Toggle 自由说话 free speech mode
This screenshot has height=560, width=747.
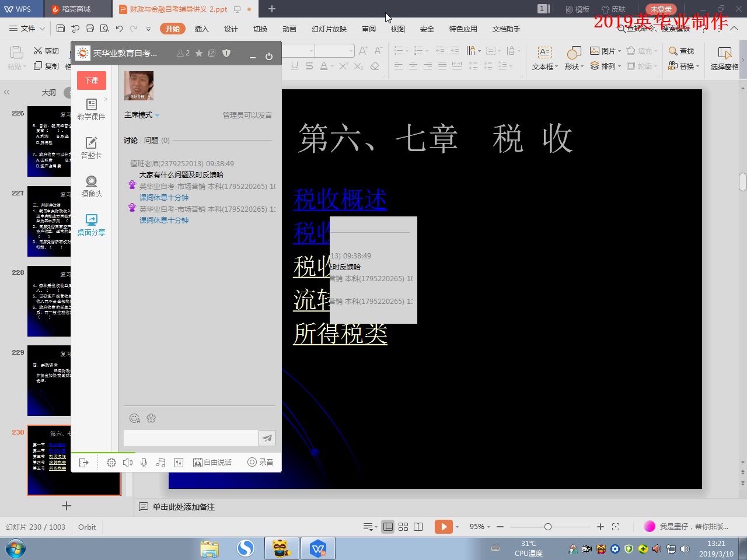pos(212,463)
